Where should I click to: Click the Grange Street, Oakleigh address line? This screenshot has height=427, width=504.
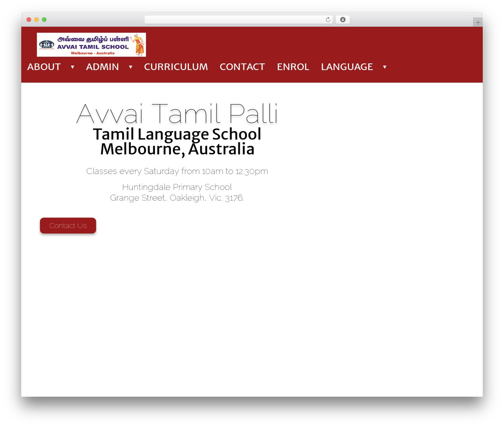(177, 198)
